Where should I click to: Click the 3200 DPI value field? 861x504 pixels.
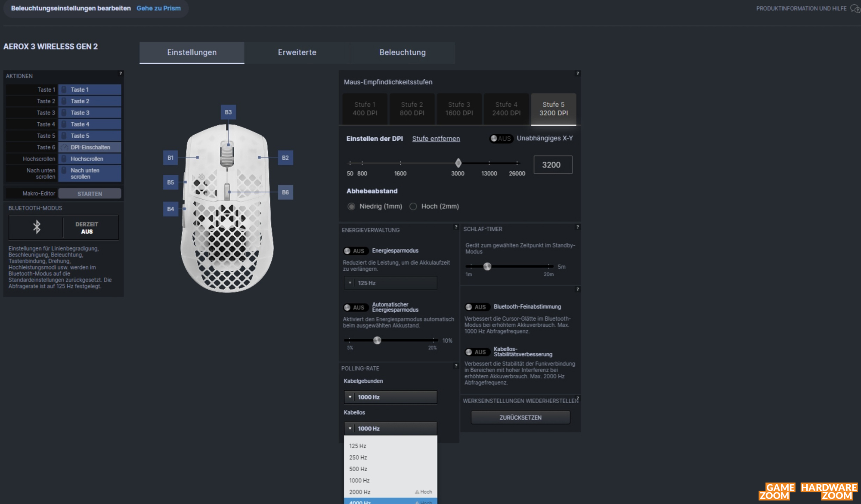[x=553, y=165]
